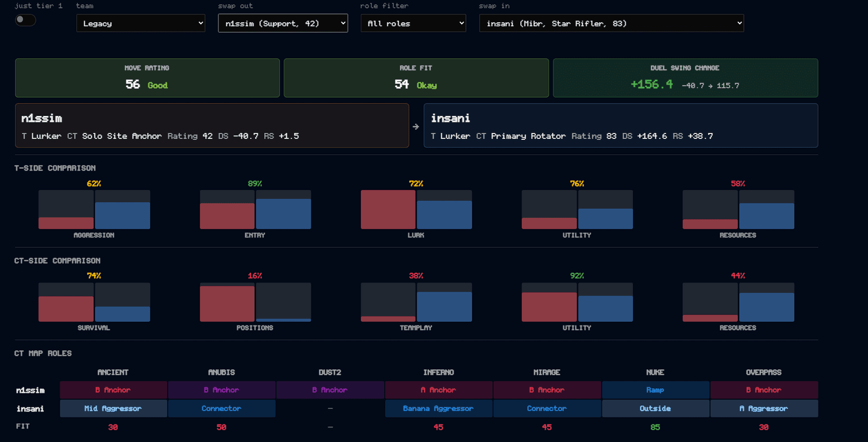Open the swap in dropdown showing insani
Viewport: 868px width, 442px height.
click(x=611, y=23)
